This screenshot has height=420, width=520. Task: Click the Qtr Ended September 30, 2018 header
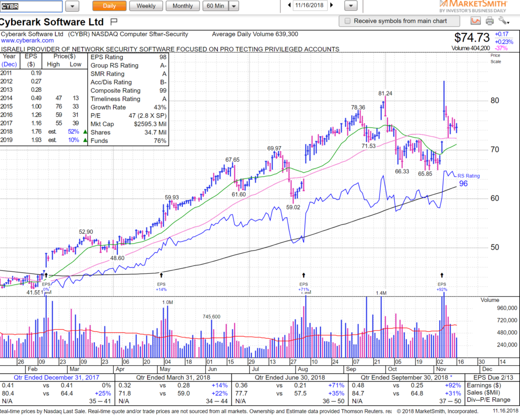[x=406, y=377]
